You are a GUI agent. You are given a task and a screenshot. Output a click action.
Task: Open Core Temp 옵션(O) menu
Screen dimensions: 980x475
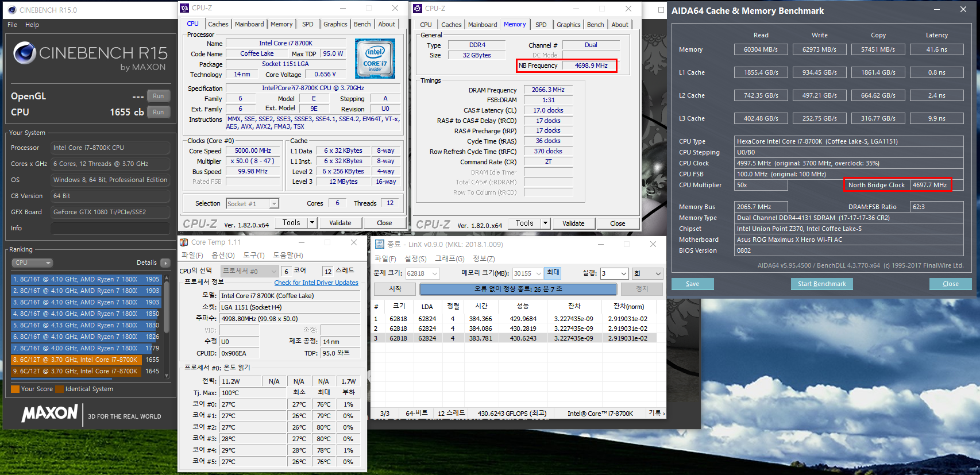coord(223,256)
